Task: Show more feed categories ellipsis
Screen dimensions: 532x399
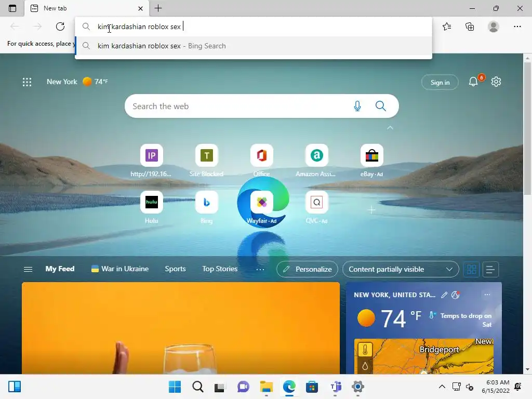Action: pos(260,270)
